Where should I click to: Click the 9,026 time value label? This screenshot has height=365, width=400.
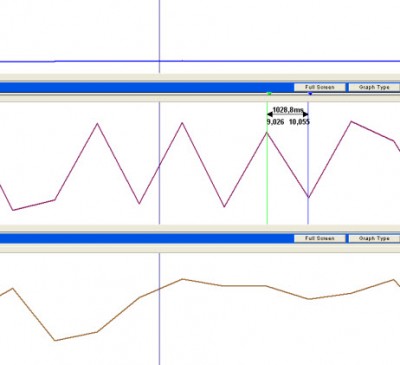point(276,122)
